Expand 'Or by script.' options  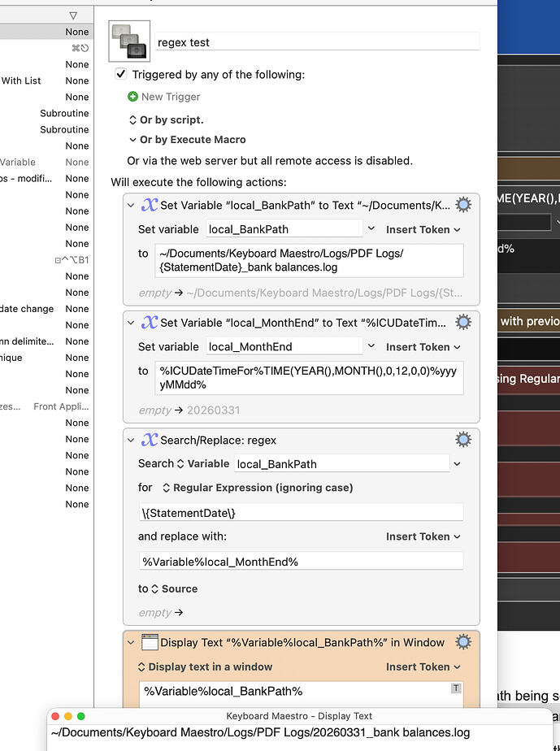pyautogui.click(x=167, y=119)
